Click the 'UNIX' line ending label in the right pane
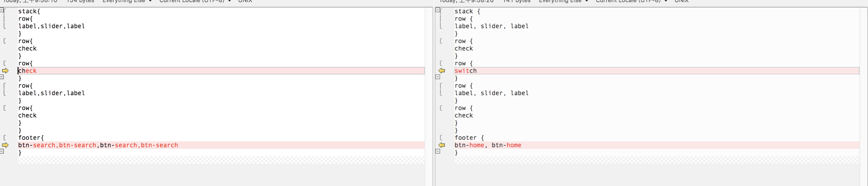 [681, 1]
